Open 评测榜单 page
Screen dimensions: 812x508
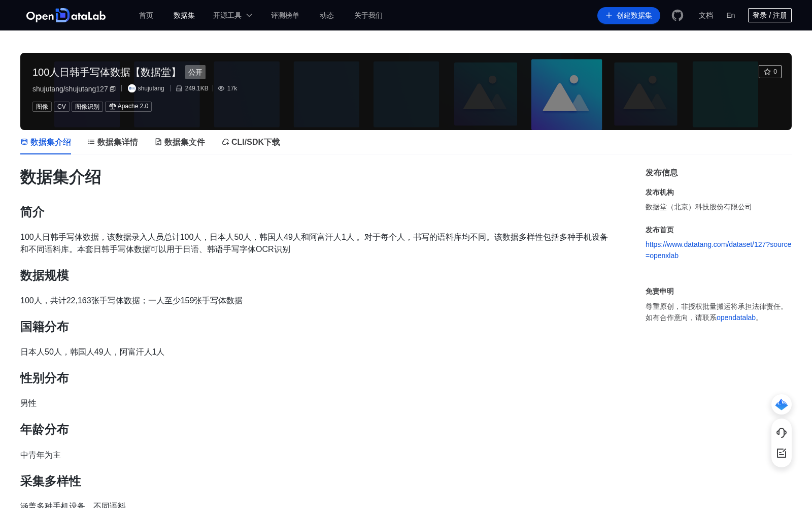(285, 15)
